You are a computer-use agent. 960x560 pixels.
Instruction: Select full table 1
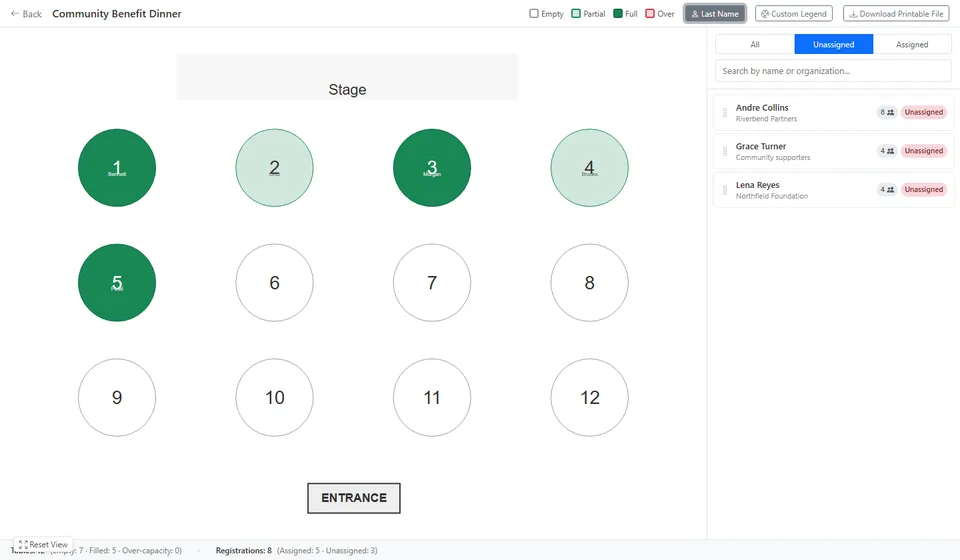point(117,168)
